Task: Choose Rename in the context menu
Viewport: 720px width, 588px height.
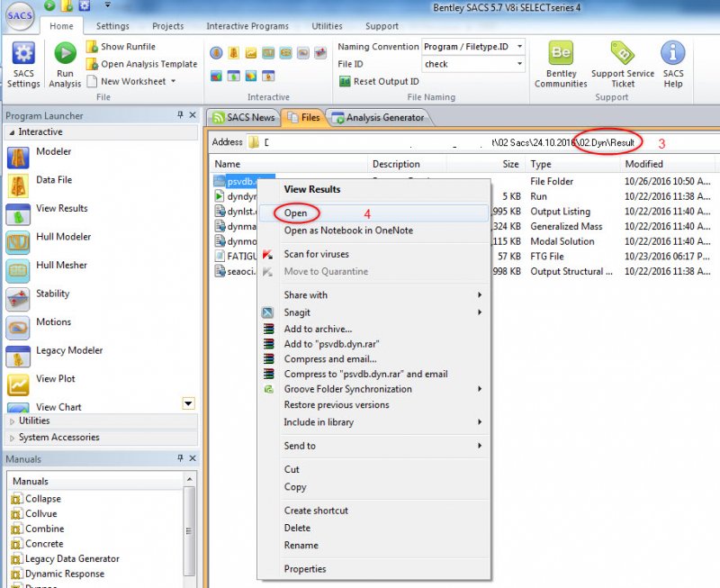Action: tap(373, 546)
